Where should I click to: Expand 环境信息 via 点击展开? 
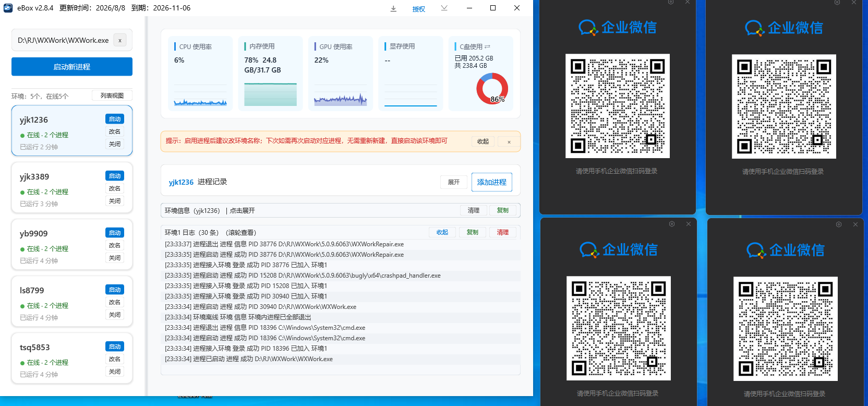coord(243,211)
